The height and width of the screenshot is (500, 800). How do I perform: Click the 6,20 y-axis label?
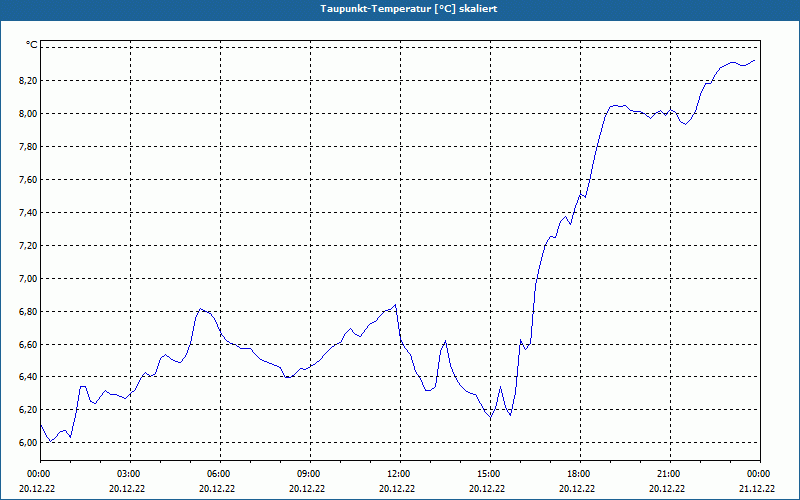click(28, 409)
